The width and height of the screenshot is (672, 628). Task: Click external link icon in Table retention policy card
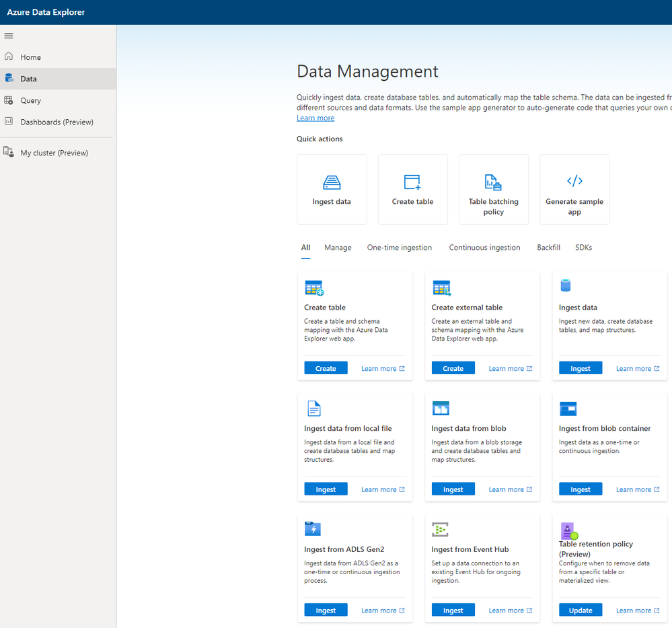657,610
